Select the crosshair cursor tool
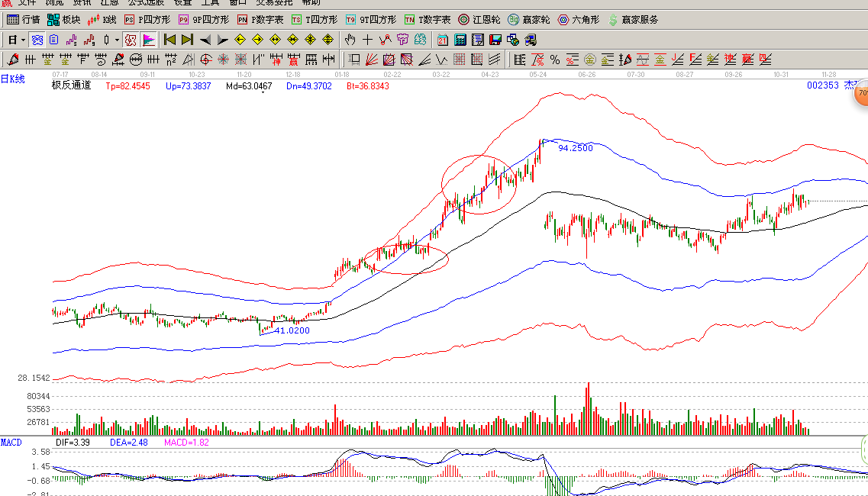868x496 pixels. 367,40
